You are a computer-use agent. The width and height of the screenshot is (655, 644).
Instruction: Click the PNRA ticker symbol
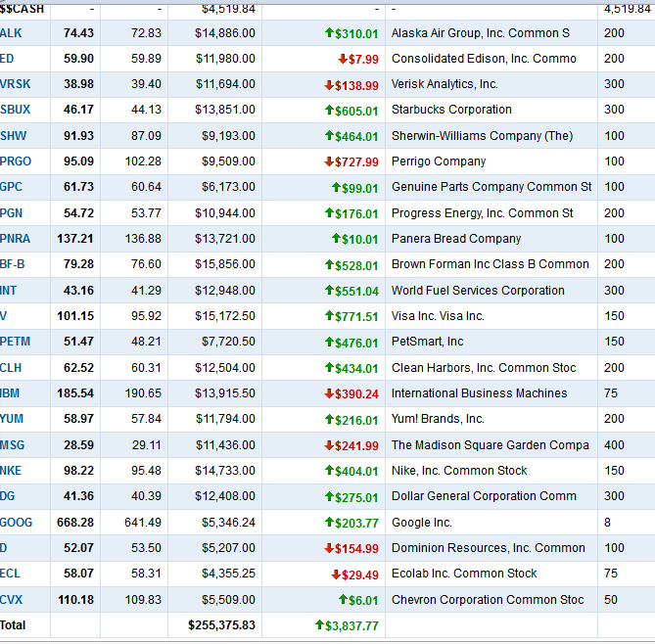point(15,239)
